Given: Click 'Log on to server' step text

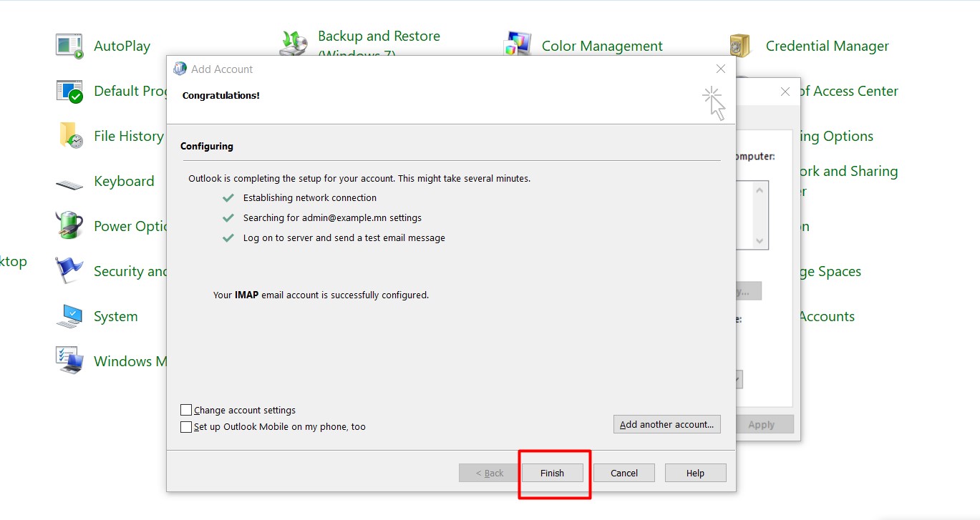Looking at the screenshot, I should [x=344, y=237].
